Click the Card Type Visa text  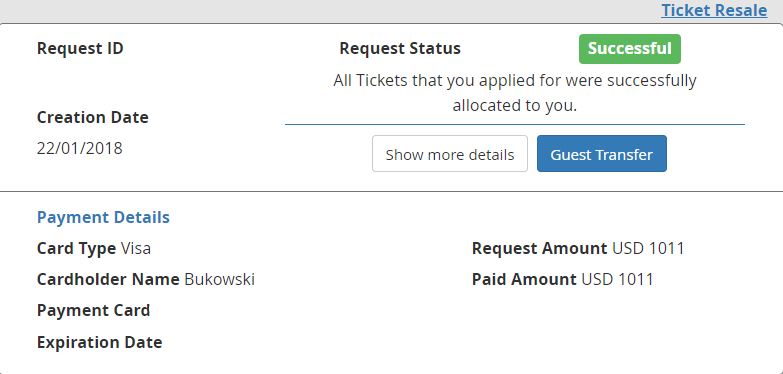pos(94,248)
